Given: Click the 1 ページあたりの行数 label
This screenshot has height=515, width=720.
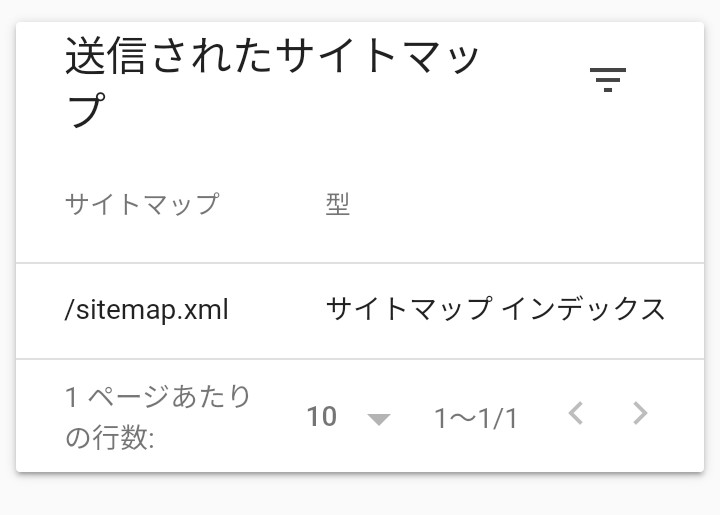Looking at the screenshot, I should pos(158,417).
